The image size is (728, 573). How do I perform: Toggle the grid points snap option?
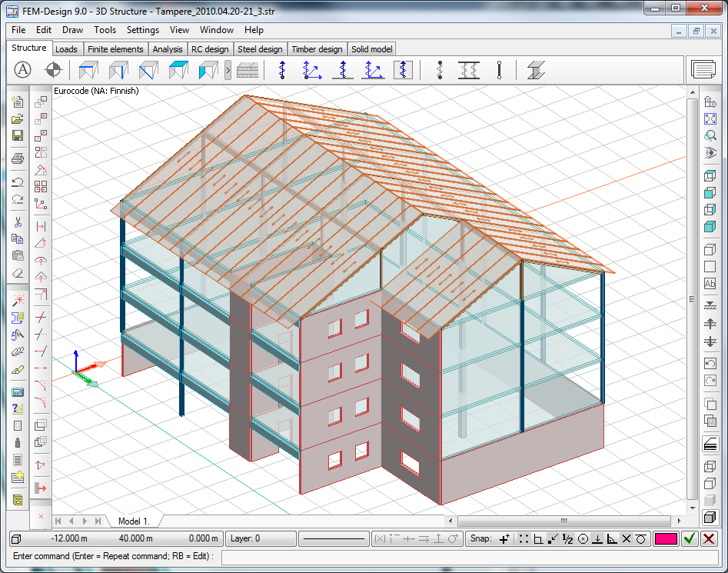coord(524,538)
